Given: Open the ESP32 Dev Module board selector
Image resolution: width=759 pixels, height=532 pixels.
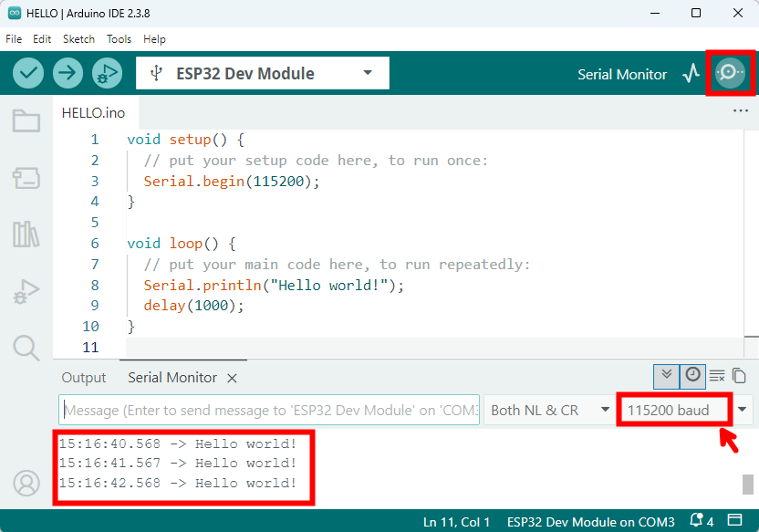Looking at the screenshot, I should click(x=263, y=73).
